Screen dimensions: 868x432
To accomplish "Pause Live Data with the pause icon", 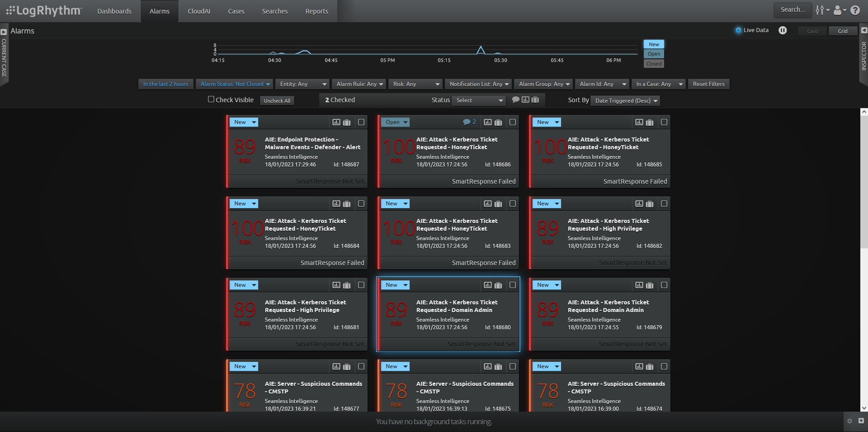I will click(783, 30).
